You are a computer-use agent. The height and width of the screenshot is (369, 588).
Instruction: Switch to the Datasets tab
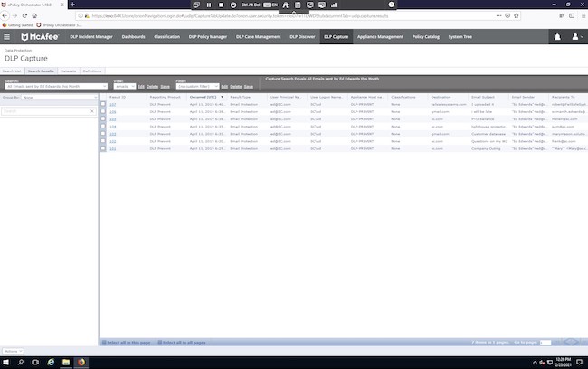[x=68, y=71]
